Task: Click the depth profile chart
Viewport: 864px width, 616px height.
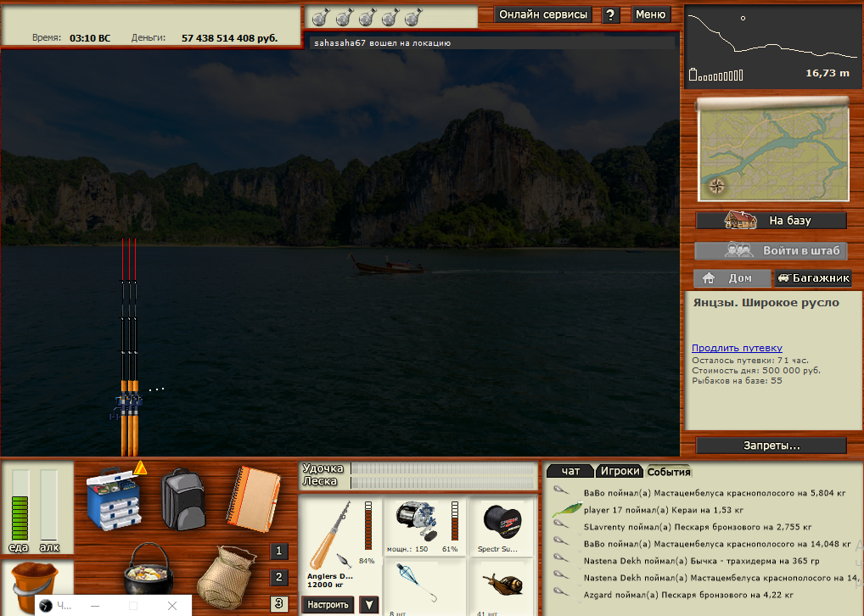Action: [773, 46]
